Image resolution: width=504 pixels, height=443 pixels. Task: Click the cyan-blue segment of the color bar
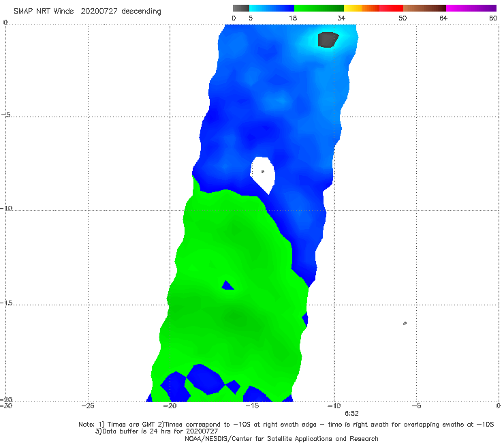click(272, 8)
